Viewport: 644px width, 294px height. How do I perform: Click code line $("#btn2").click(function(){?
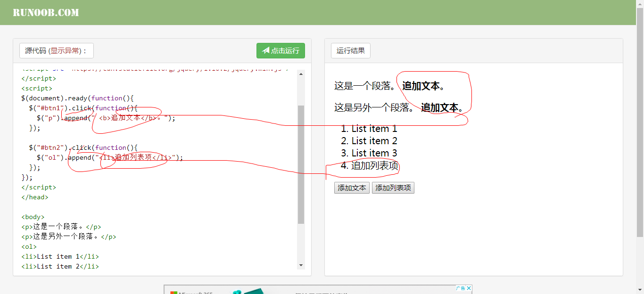tap(83, 147)
